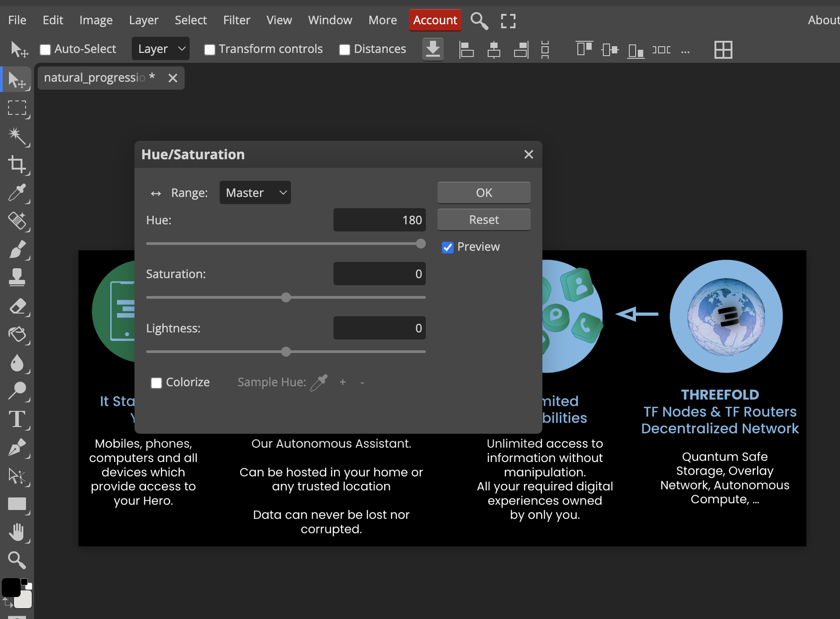Select the Rectangular Marquee tool

pyautogui.click(x=17, y=108)
